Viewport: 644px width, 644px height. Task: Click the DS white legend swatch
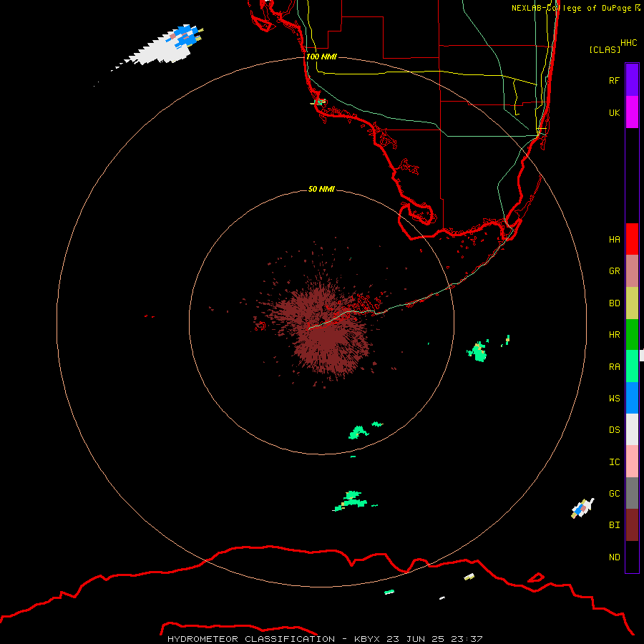[632, 429]
